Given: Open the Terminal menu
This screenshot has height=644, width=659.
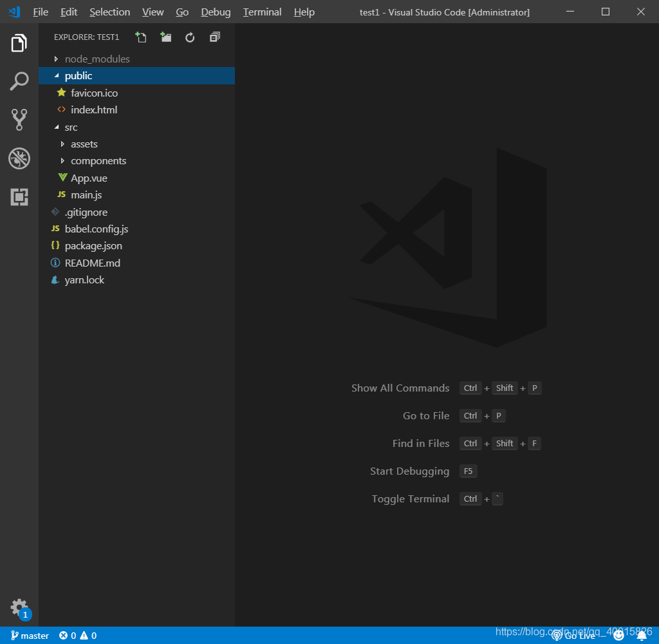Looking at the screenshot, I should 263,12.
